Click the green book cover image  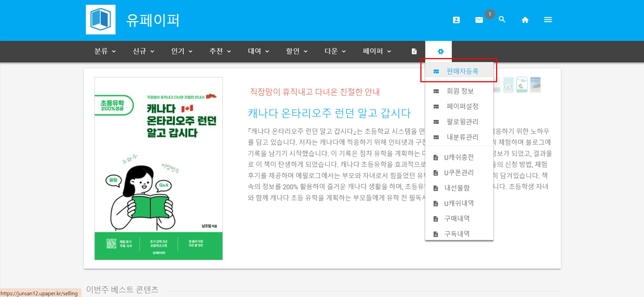pos(159,168)
